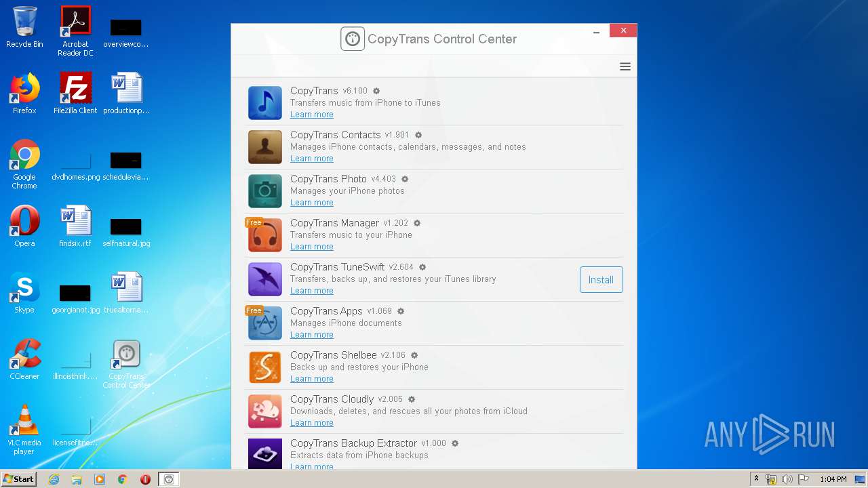
Task: Open Windows Explorer folder in taskbar
Action: tap(77, 479)
